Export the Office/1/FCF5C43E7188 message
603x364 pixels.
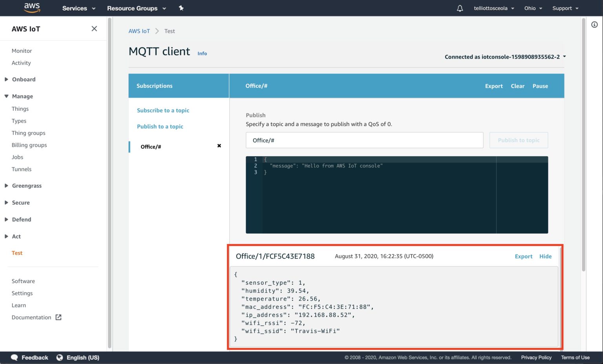[x=524, y=257]
